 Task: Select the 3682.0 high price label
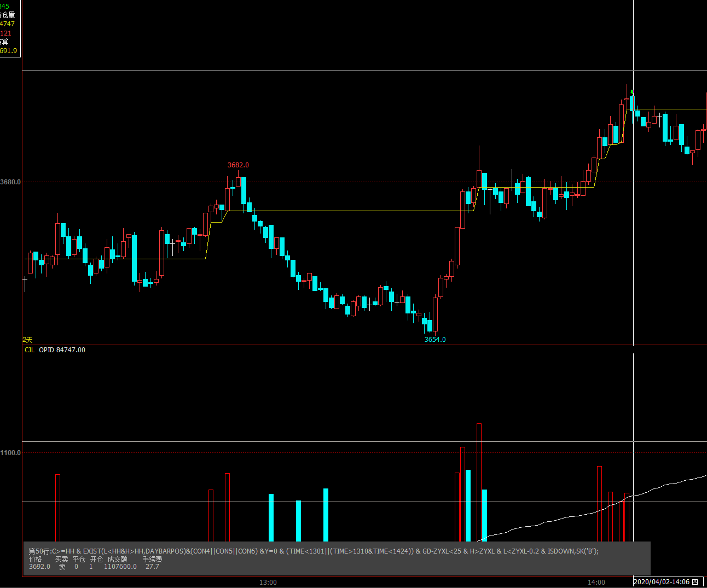click(x=238, y=165)
